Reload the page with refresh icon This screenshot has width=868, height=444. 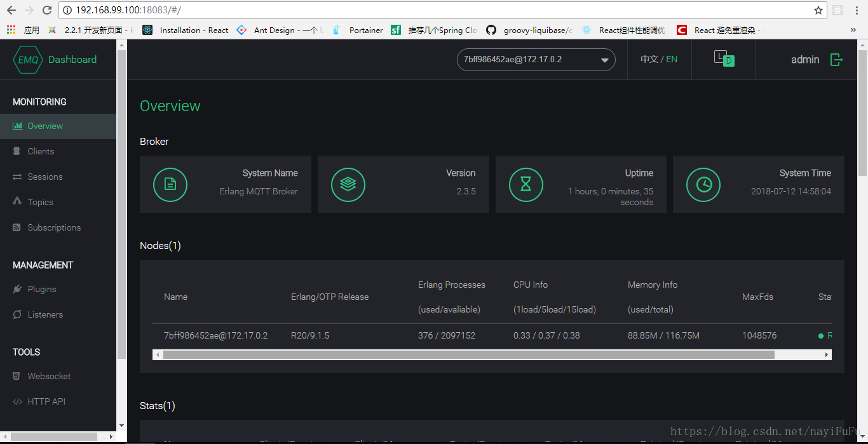coord(47,10)
